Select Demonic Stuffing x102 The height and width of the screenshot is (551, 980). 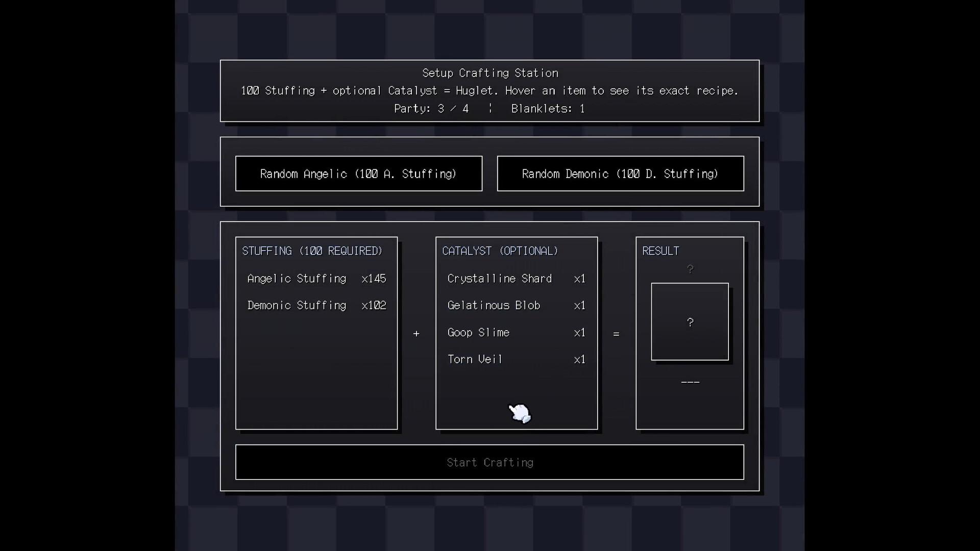(316, 305)
